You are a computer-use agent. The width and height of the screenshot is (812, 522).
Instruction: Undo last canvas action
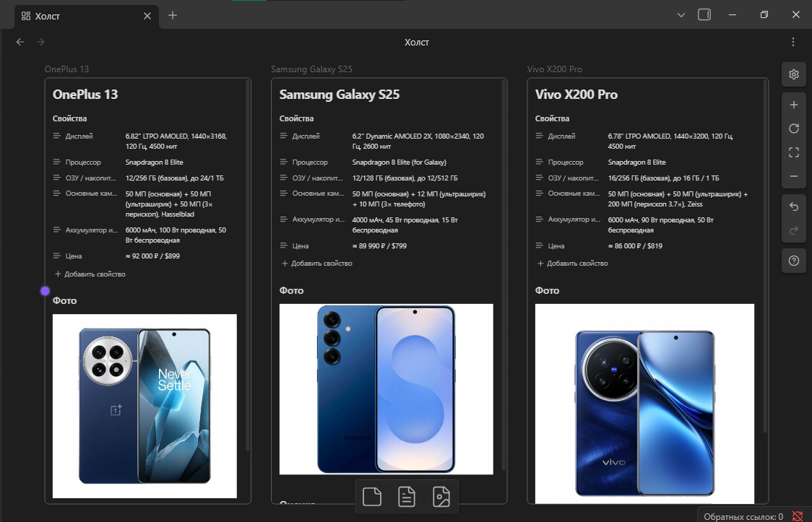793,207
